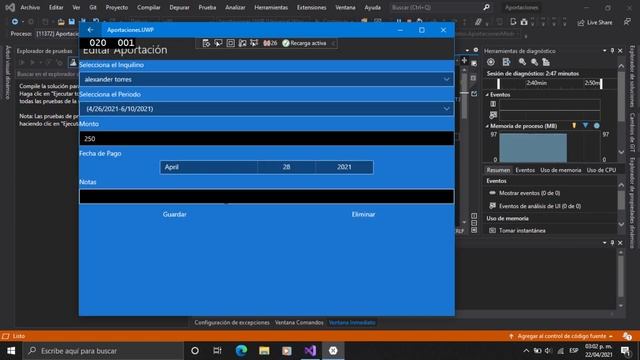Click the Monto input showing 250

click(x=267, y=138)
